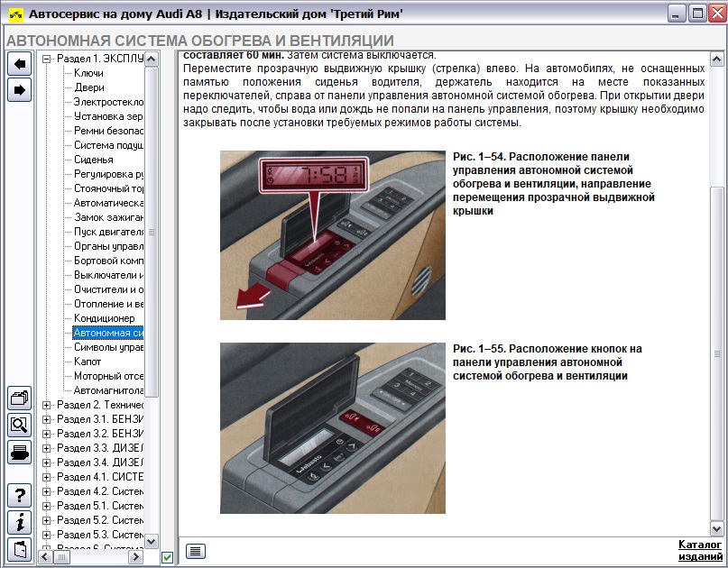
Task: Click the yellow app icon in title bar
Action: [x=15, y=14]
